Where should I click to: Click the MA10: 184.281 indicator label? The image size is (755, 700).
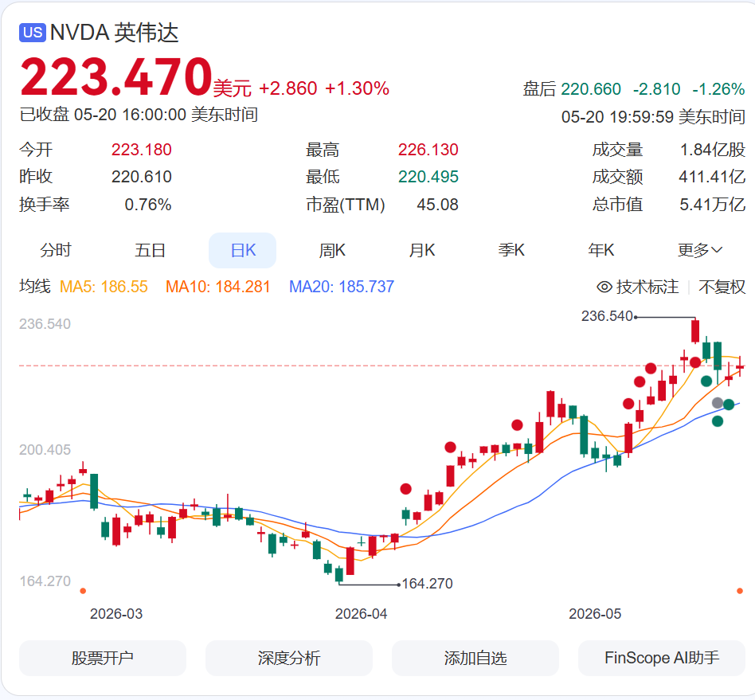coord(217,287)
